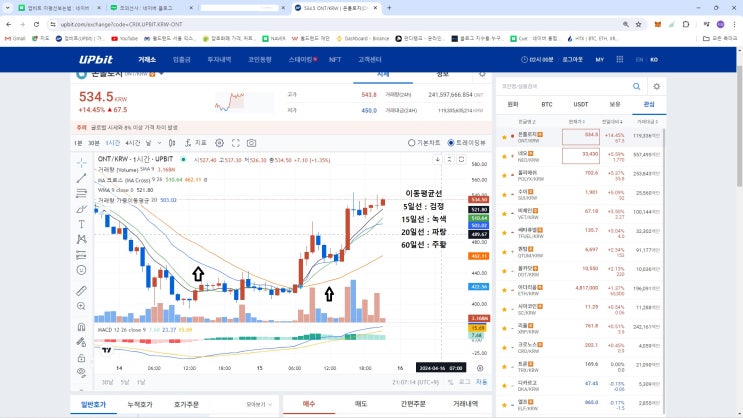Open the settings gear near 정보 tab
743x418 pixels.
482,74
